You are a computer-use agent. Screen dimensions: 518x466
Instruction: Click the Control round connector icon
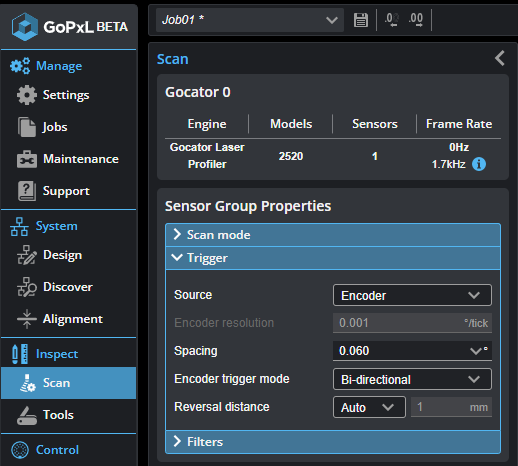(20, 450)
